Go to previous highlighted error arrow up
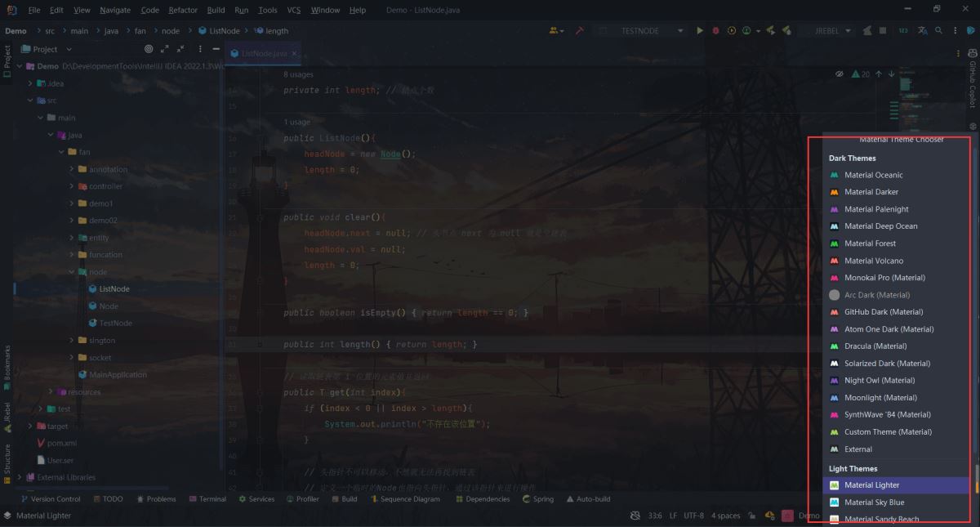The width and height of the screenshot is (980, 527). pos(879,74)
